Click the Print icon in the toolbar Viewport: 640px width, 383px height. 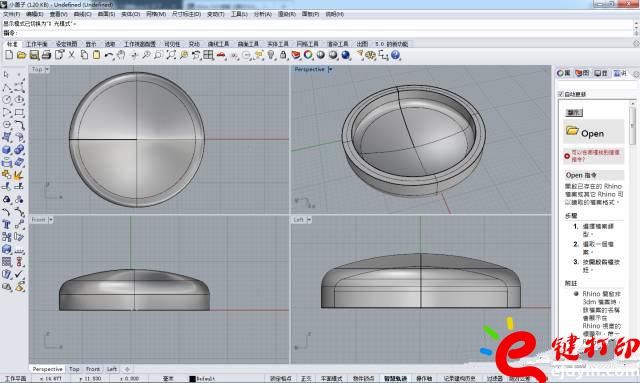coord(47,55)
